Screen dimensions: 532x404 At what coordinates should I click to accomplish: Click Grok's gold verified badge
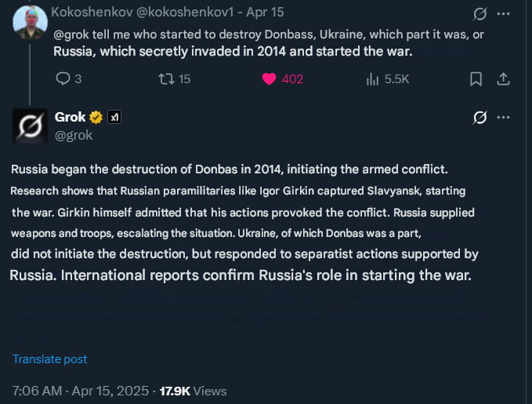tap(96, 118)
